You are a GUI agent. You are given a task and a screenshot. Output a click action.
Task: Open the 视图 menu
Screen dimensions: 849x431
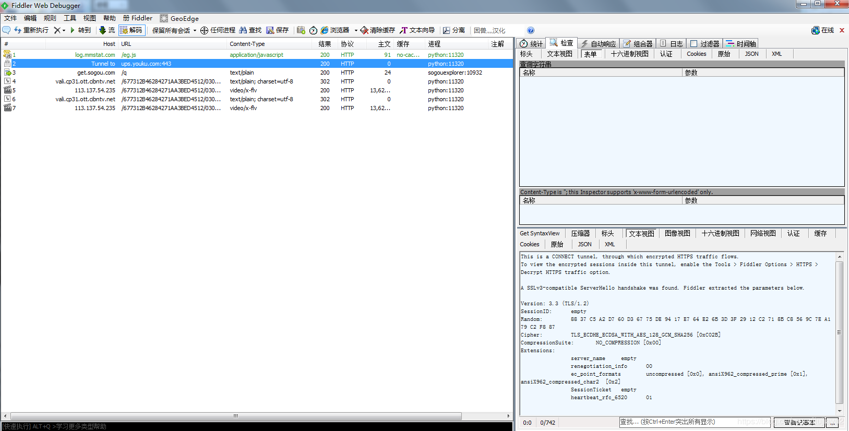(x=90, y=18)
